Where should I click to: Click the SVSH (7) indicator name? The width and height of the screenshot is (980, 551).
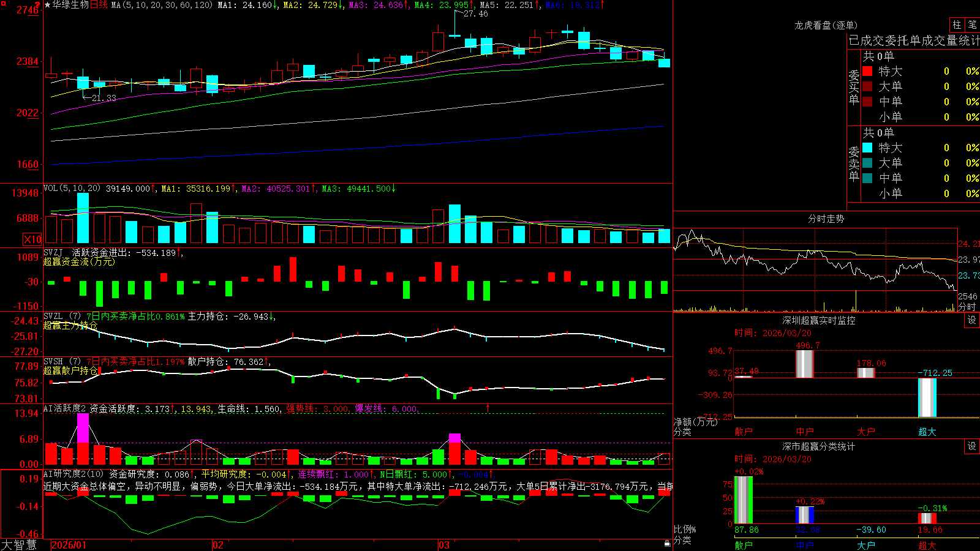[62, 362]
